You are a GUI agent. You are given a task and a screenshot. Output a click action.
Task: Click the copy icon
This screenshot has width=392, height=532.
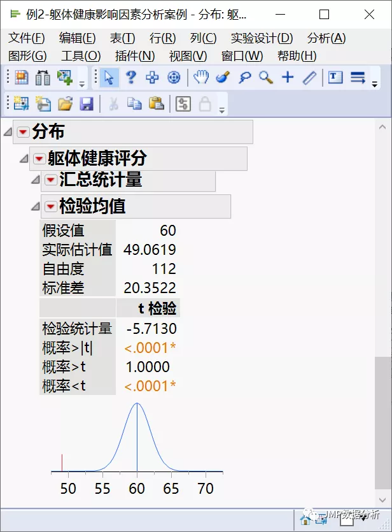pos(134,103)
